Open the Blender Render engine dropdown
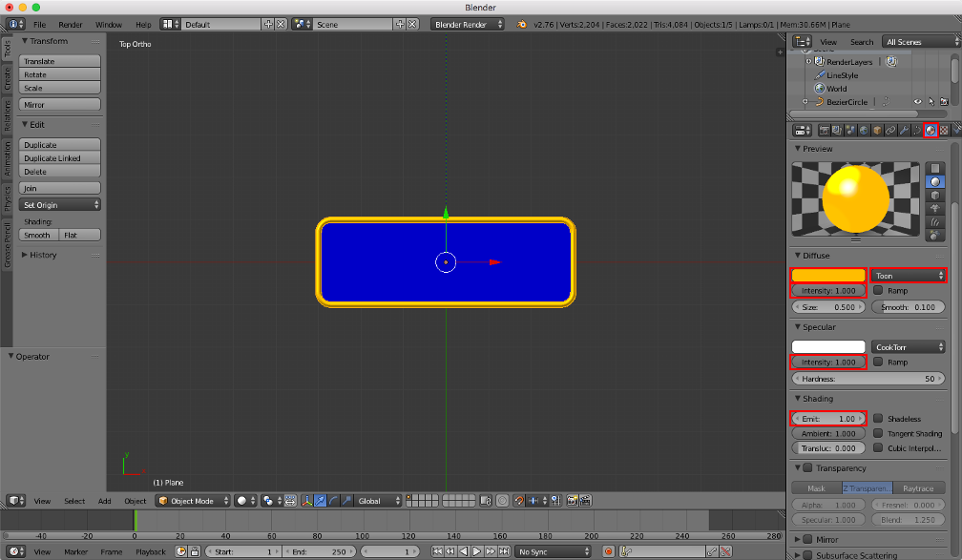This screenshot has width=962, height=560. click(x=468, y=24)
